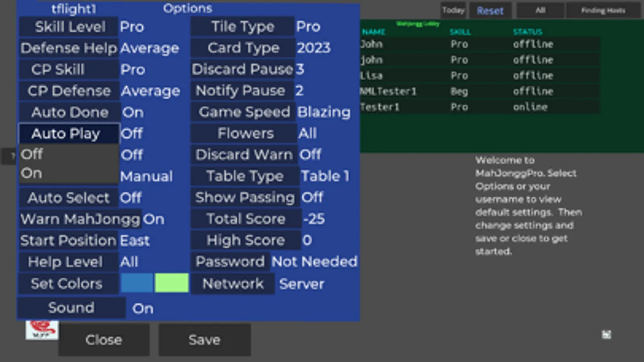Click the Blazing game speed value
The height and width of the screenshot is (362, 644).
(x=324, y=112)
